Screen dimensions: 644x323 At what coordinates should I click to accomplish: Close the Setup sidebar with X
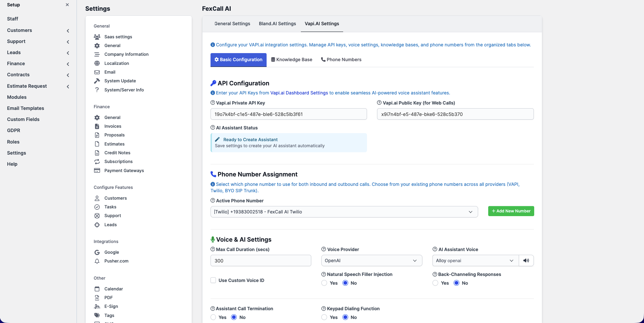pos(67,5)
